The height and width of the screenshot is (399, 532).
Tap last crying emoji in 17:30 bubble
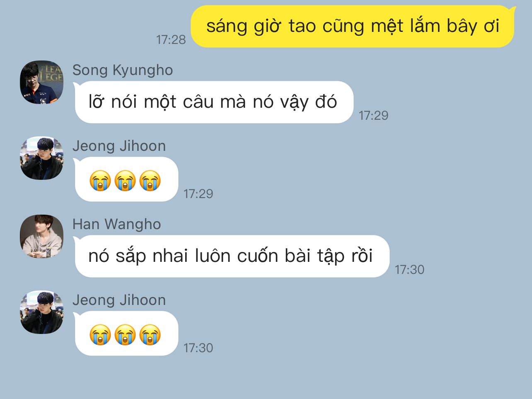pyautogui.click(x=150, y=334)
